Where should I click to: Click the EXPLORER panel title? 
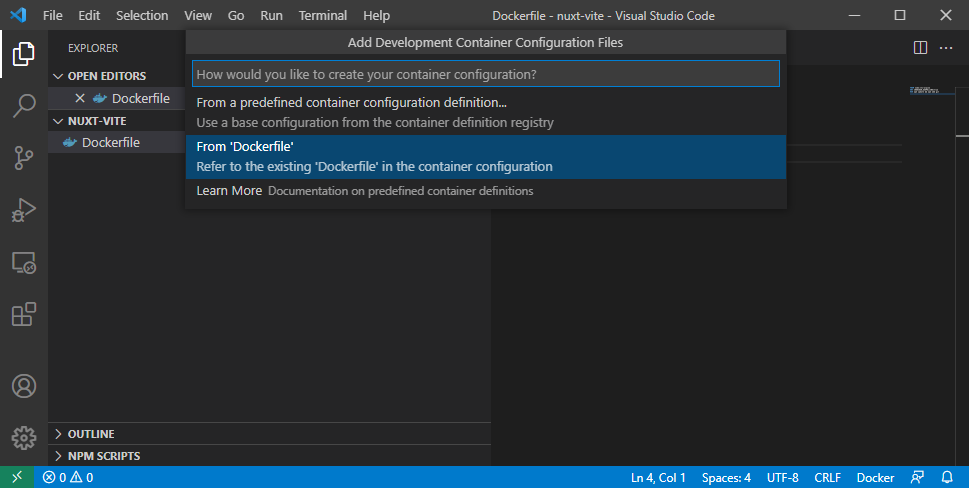pyautogui.click(x=93, y=48)
